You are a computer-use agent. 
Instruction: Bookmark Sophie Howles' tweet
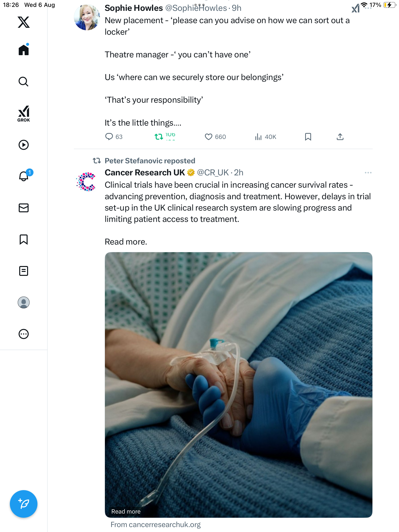coord(308,137)
